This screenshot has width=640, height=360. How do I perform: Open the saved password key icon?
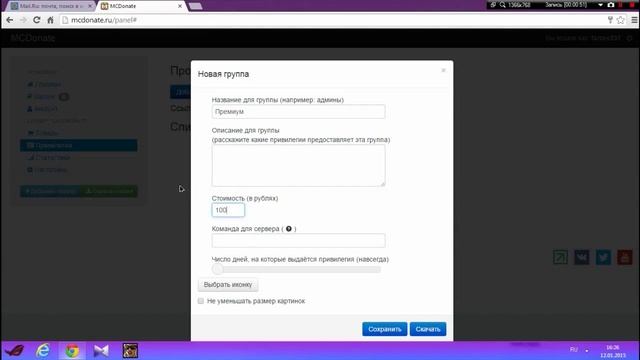click(610, 20)
